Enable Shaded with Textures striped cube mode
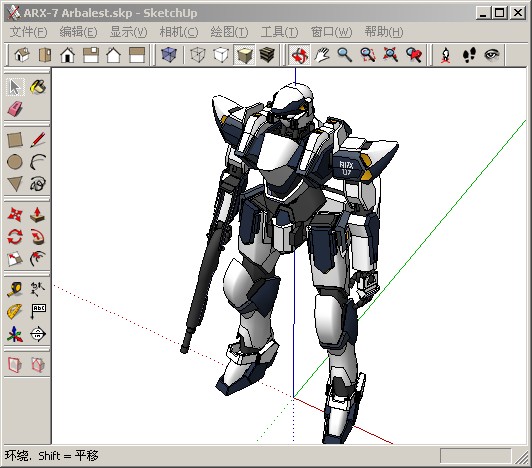Image resolution: width=532 pixels, height=468 pixels. [x=267, y=54]
